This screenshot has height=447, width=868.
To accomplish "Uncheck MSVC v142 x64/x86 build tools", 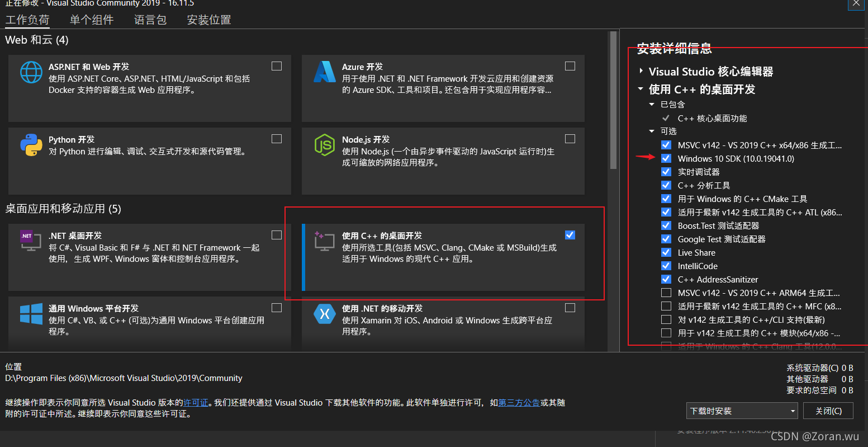I will [x=666, y=145].
